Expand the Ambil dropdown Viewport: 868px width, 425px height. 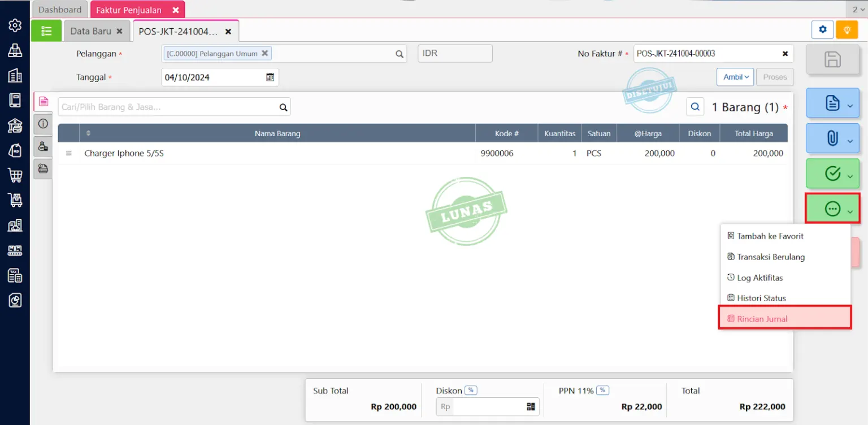[735, 77]
